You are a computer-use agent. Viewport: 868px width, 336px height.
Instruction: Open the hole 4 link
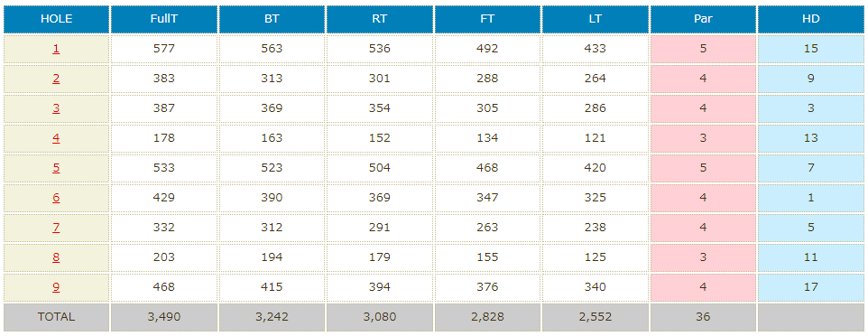tap(56, 138)
